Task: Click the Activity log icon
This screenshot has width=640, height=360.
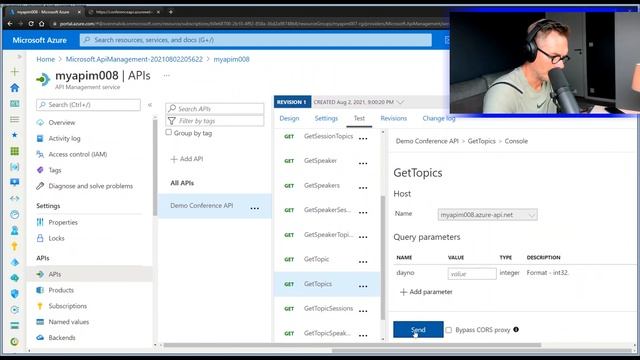Action: point(40,138)
